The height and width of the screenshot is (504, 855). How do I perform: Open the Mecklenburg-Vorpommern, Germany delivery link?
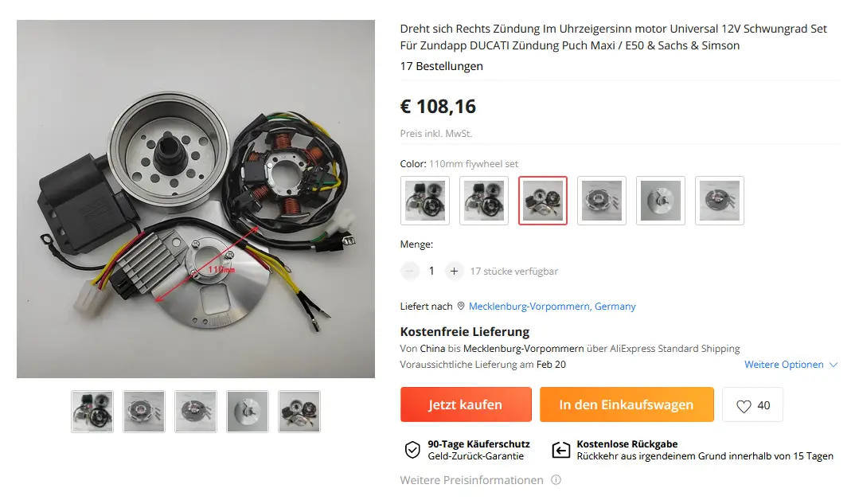coord(552,306)
